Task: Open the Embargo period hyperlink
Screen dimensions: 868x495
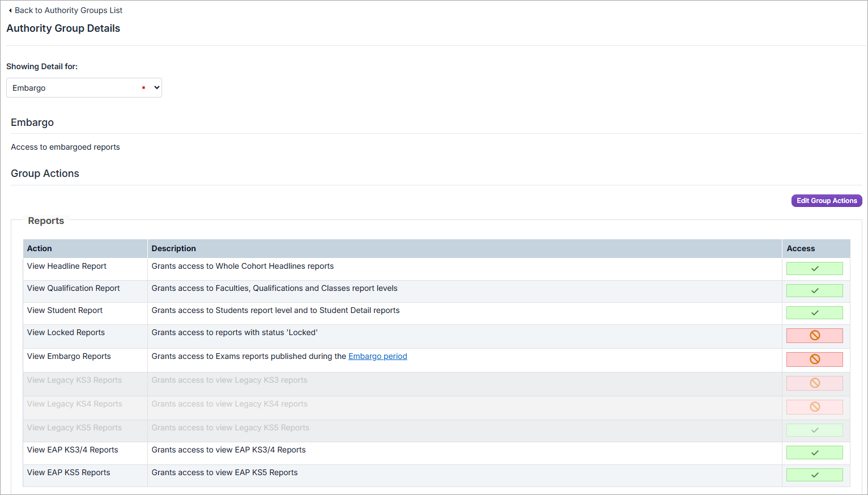Action: pyautogui.click(x=377, y=356)
